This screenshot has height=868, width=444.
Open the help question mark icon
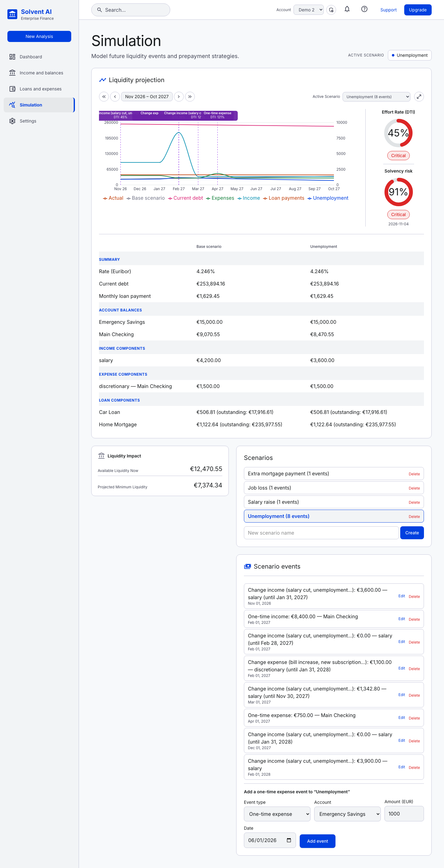[364, 10]
